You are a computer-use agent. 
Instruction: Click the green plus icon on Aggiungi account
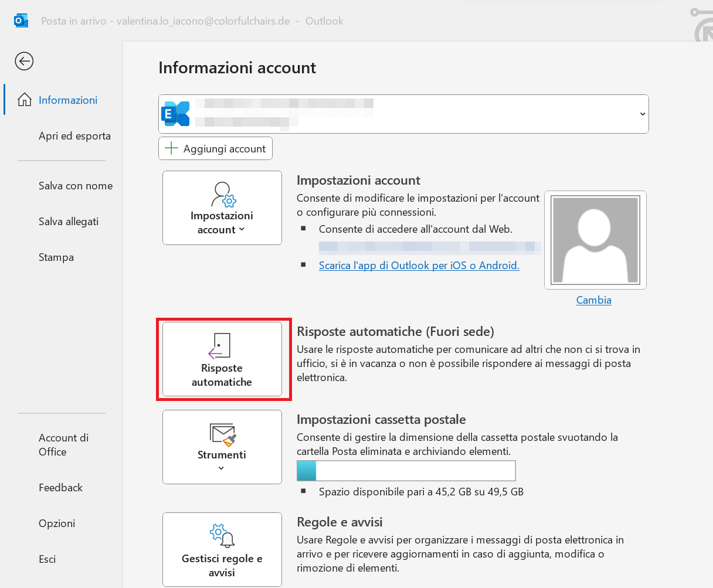pyautogui.click(x=171, y=148)
